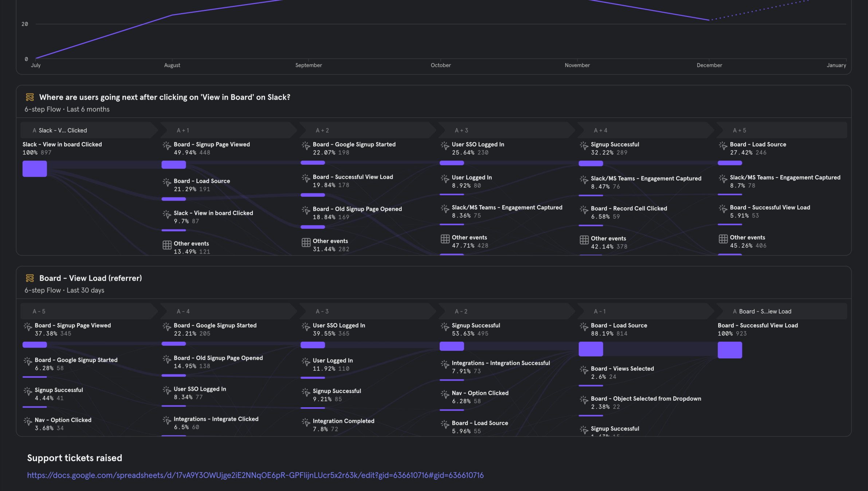Click the cursor icon beside 'Slack/MS Teams - Engagement Captured' in A+4
Screen dimensions: 868x491
tap(584, 179)
